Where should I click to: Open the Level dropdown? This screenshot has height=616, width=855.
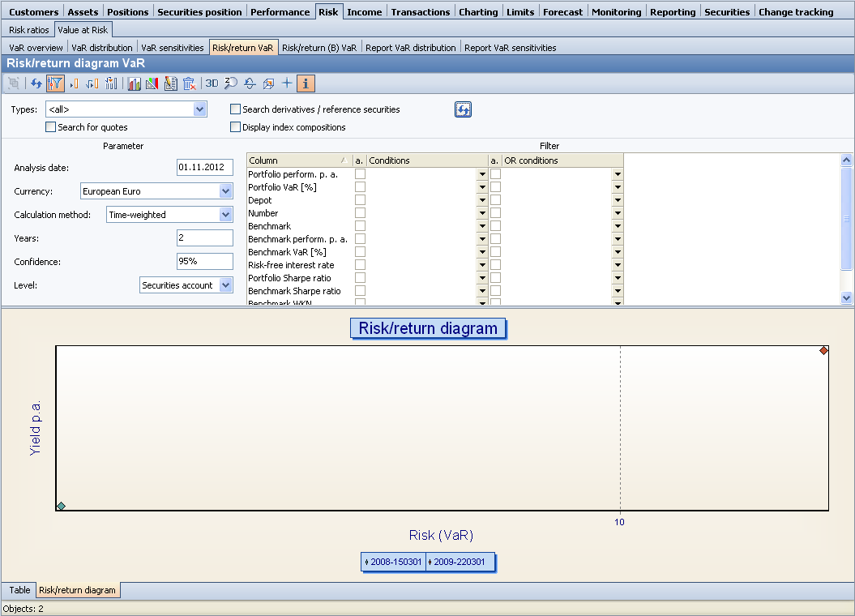pos(225,285)
